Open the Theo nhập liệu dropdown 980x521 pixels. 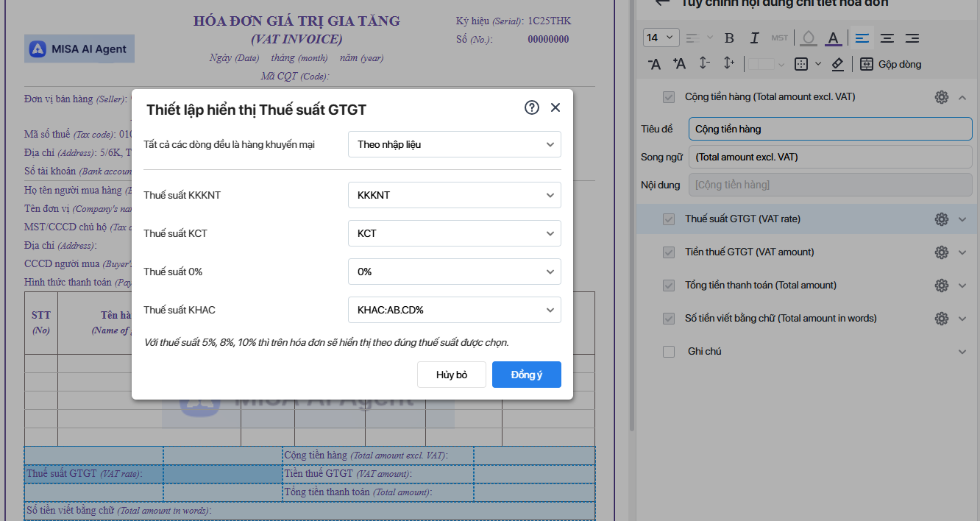[454, 144]
